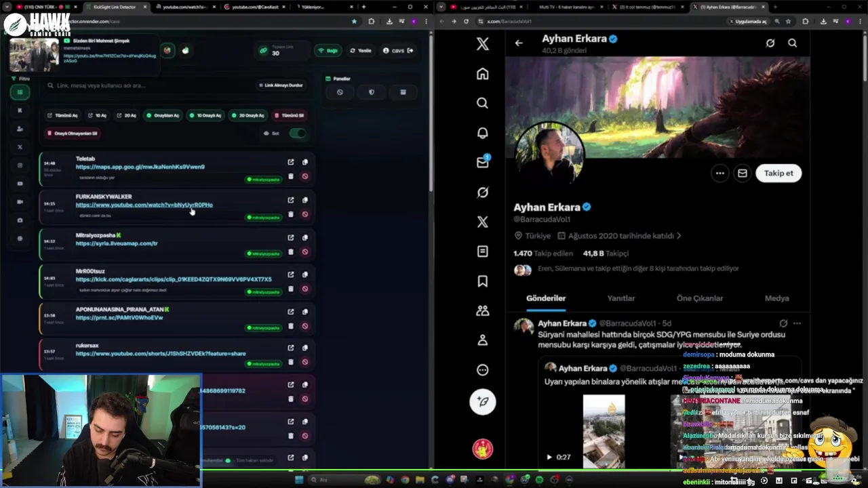
Task: Open the X home icon in sidebar
Action: click(482, 74)
